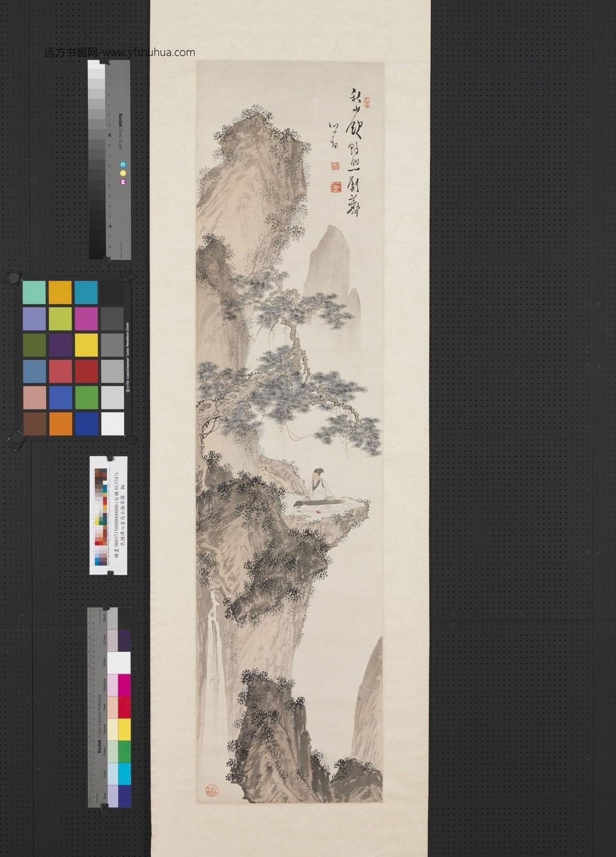Click the light pink Magenta tint Kodak patch
The height and width of the screenshot is (857, 616).
coord(112,685)
